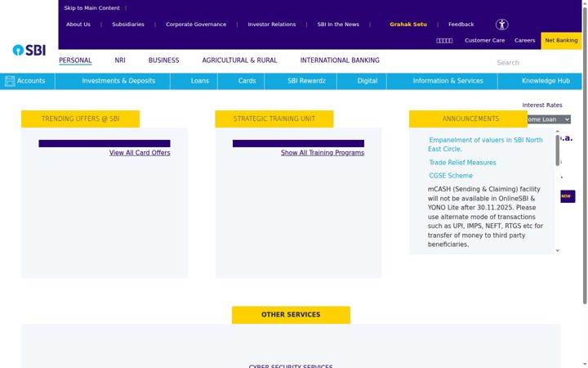Open the Investments & Deposits menu
Image resolution: width=588 pixels, height=368 pixels.
(x=118, y=81)
